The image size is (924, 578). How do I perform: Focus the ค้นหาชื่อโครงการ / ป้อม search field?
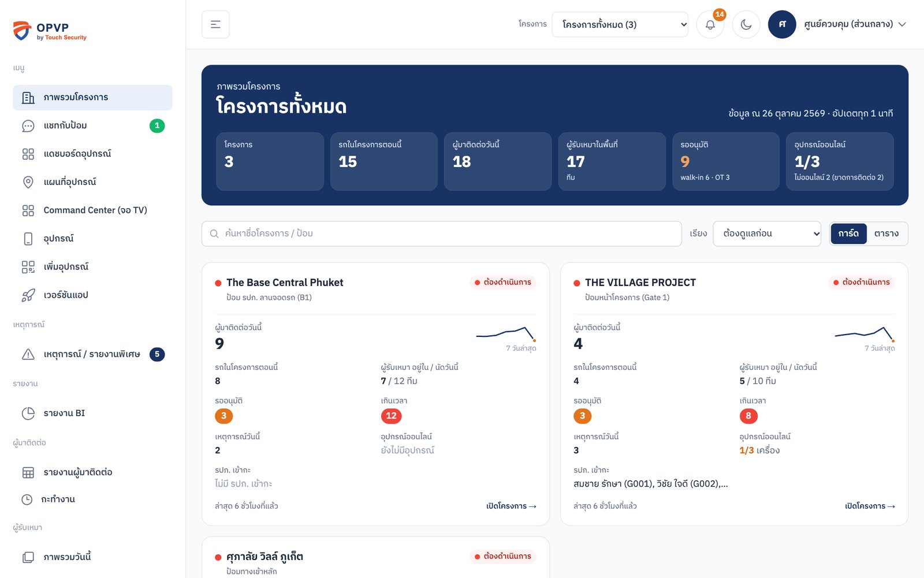point(441,234)
